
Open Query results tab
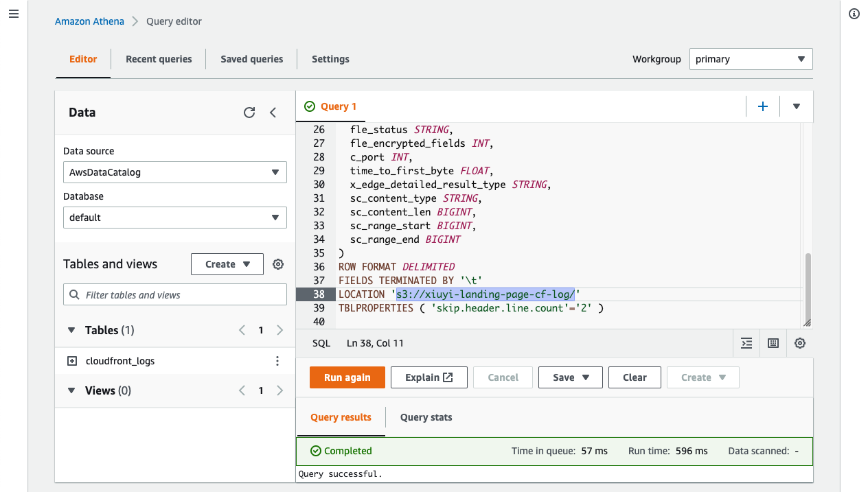pos(341,417)
